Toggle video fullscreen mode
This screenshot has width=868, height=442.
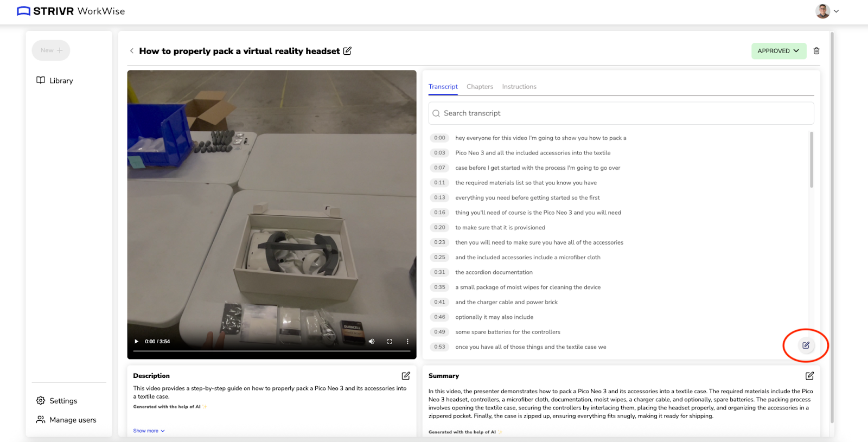coord(390,342)
